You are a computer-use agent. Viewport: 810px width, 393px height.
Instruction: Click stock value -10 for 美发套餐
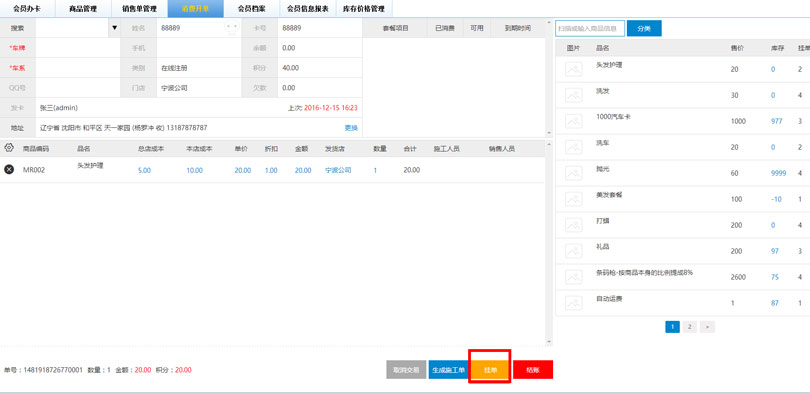[x=776, y=199]
